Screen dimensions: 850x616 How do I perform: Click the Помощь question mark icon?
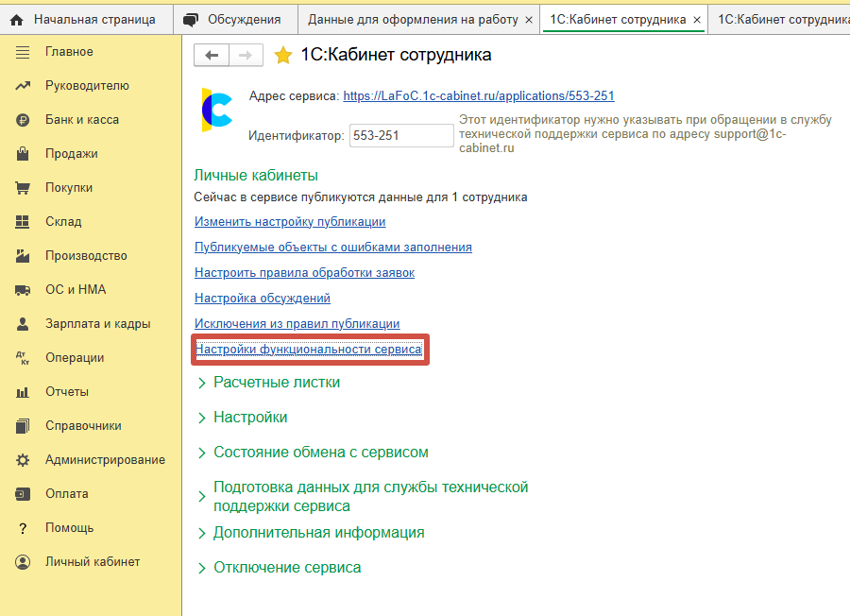point(23,528)
